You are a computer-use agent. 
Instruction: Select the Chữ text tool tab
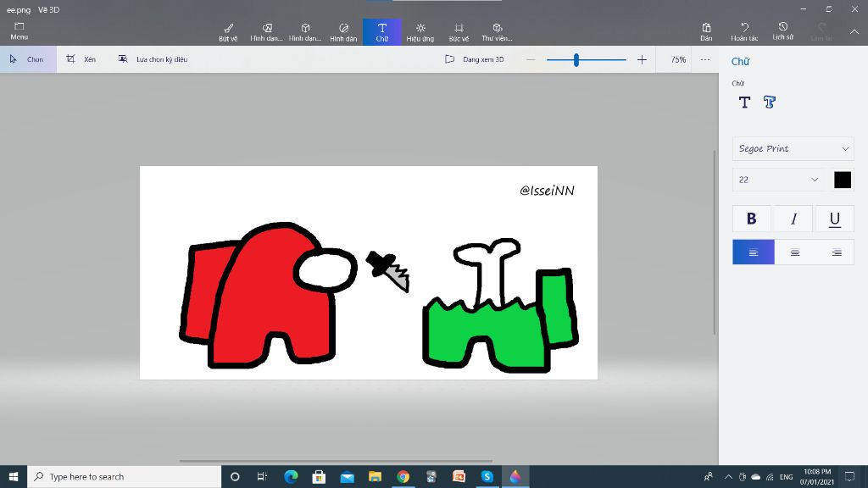click(382, 32)
